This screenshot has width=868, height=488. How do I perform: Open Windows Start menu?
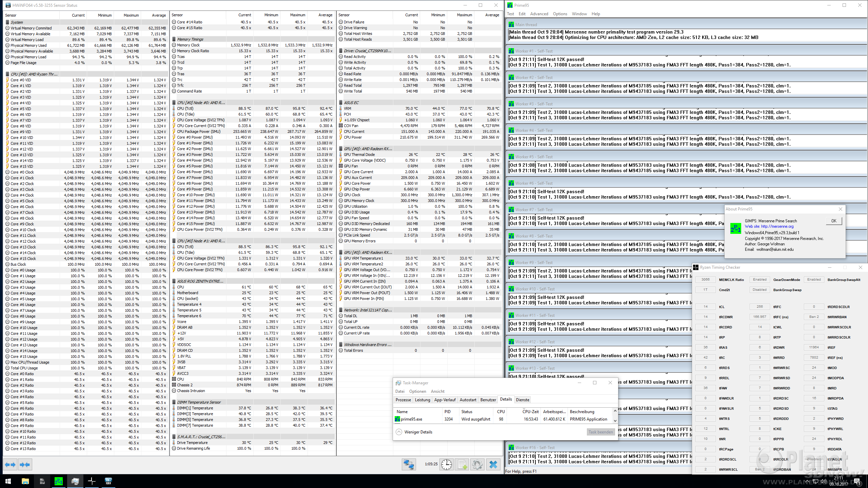(x=8, y=481)
